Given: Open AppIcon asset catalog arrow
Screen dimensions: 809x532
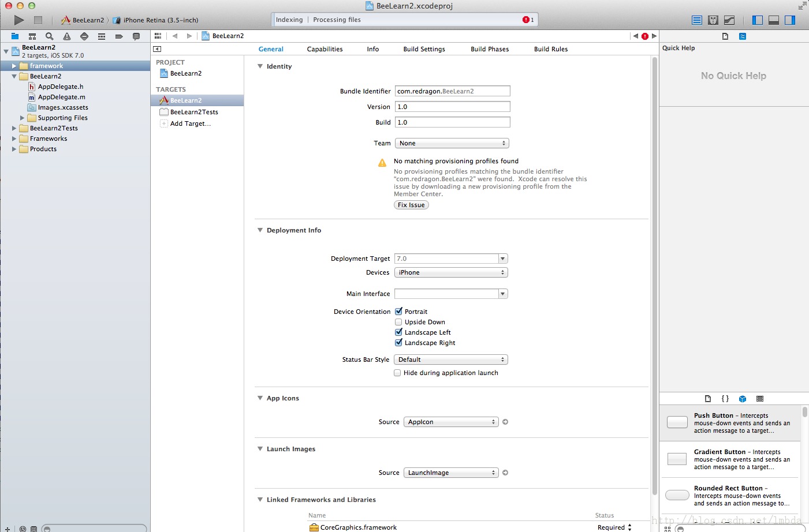Looking at the screenshot, I should pos(505,422).
